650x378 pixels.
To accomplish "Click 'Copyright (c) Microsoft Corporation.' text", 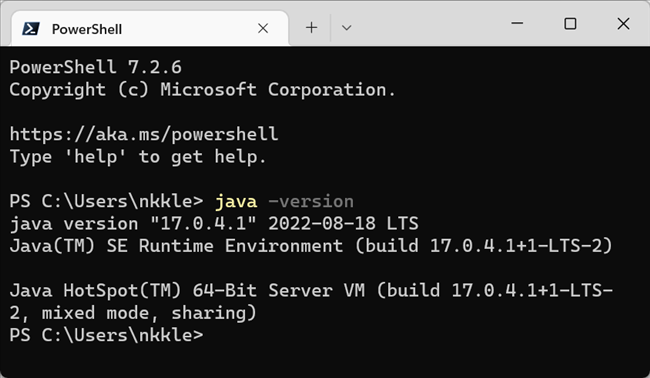I will [x=202, y=90].
